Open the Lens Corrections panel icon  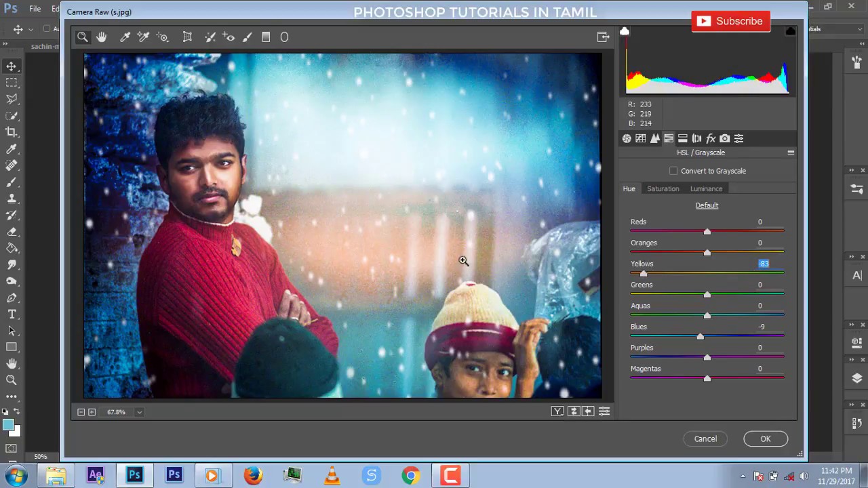pos(696,138)
